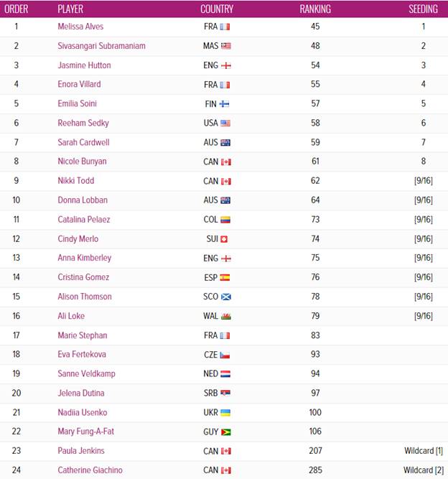Screen dimensions: 448x479
Task: Click the Finland flag icon next to FIN
Action: pyautogui.click(x=225, y=104)
